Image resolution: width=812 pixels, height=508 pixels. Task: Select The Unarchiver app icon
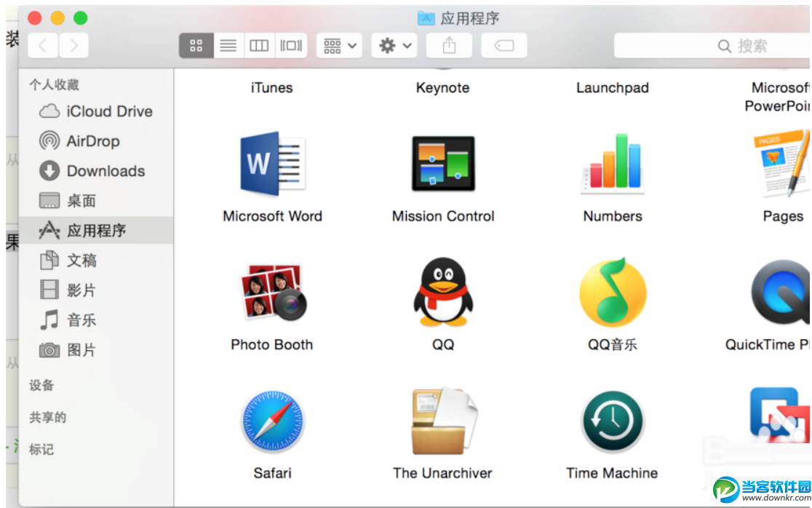coord(443,421)
